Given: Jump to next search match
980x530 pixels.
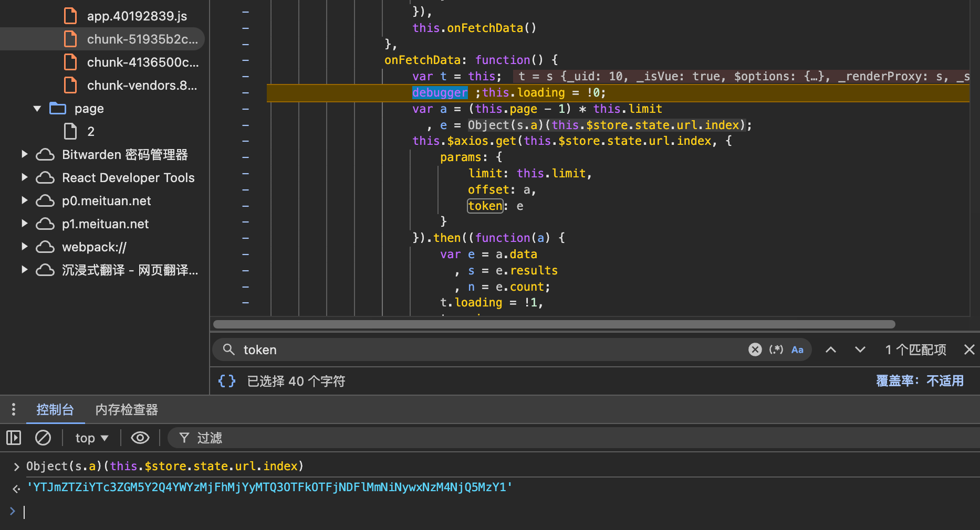Looking at the screenshot, I should pyautogui.click(x=860, y=349).
